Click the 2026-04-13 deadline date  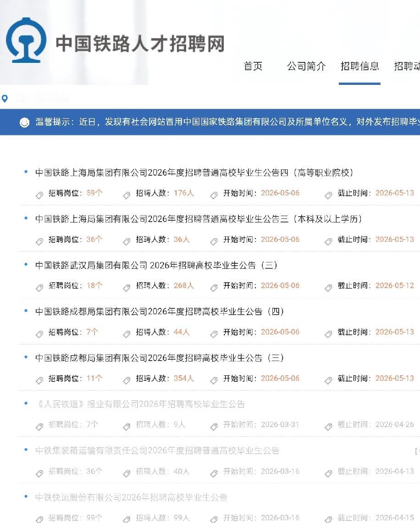point(395,471)
